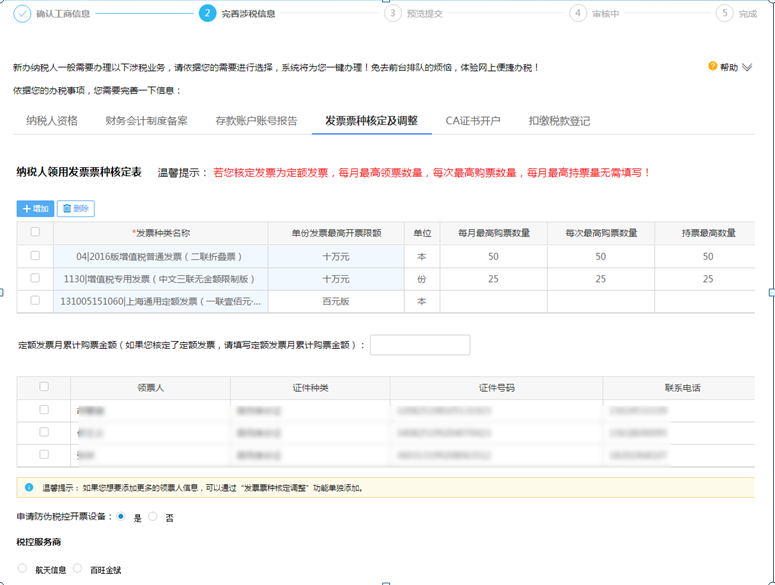Open the 存款账户账号报告 tab
775x585 pixels.
pyautogui.click(x=256, y=121)
